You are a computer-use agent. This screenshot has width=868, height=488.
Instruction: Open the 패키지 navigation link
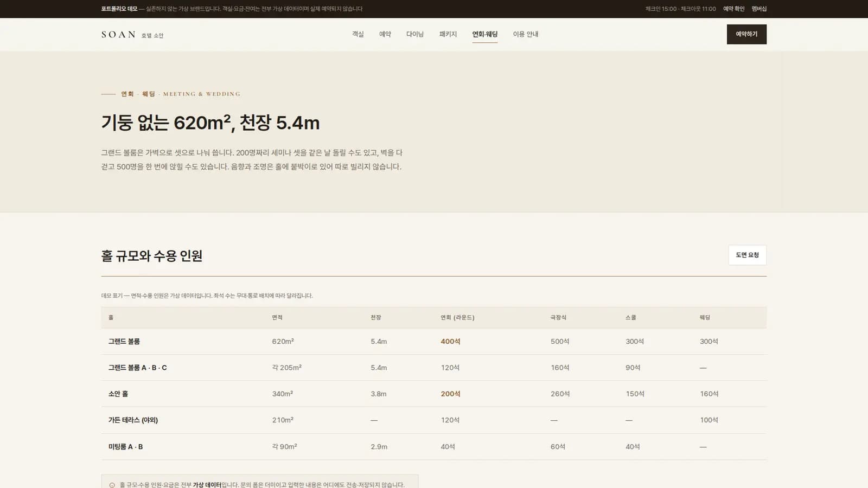448,34
